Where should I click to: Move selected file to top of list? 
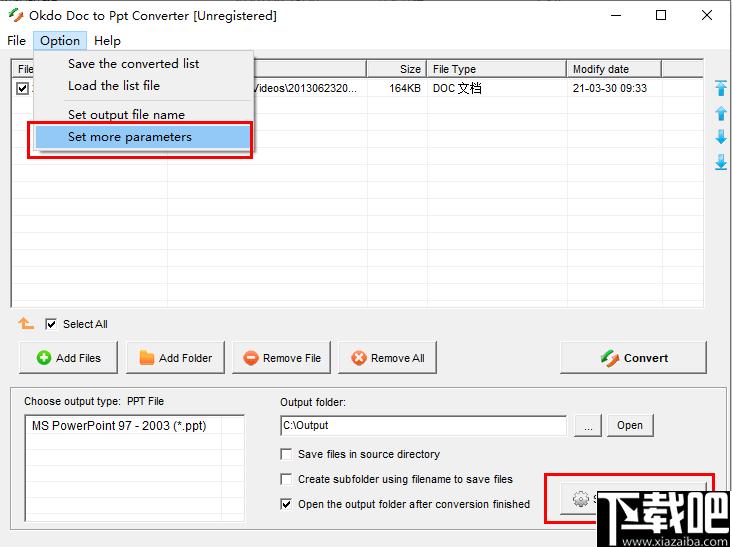click(x=721, y=88)
